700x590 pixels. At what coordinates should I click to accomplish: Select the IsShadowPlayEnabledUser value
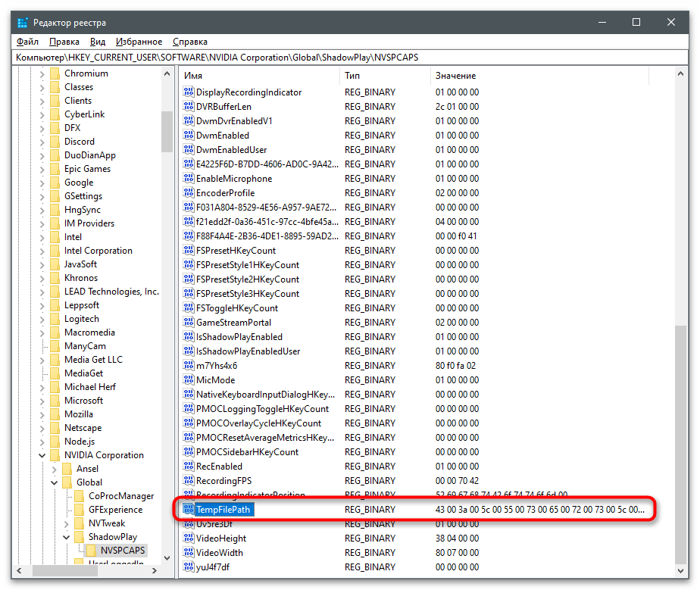(248, 351)
